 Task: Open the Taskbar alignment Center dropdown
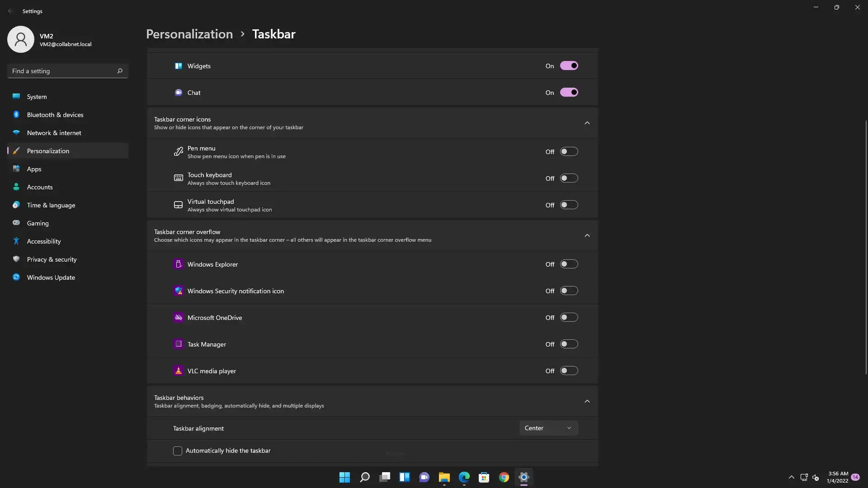pos(548,428)
